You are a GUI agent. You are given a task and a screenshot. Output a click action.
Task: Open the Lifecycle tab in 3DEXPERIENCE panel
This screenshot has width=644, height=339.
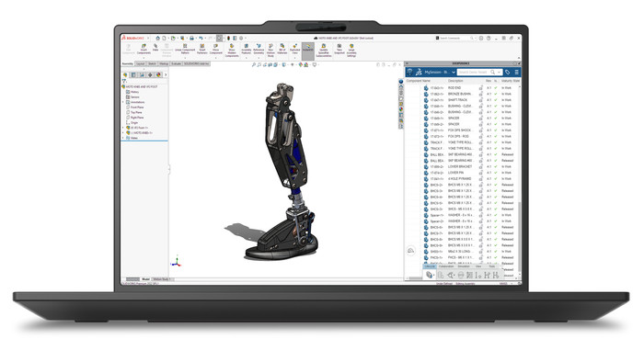(430, 266)
